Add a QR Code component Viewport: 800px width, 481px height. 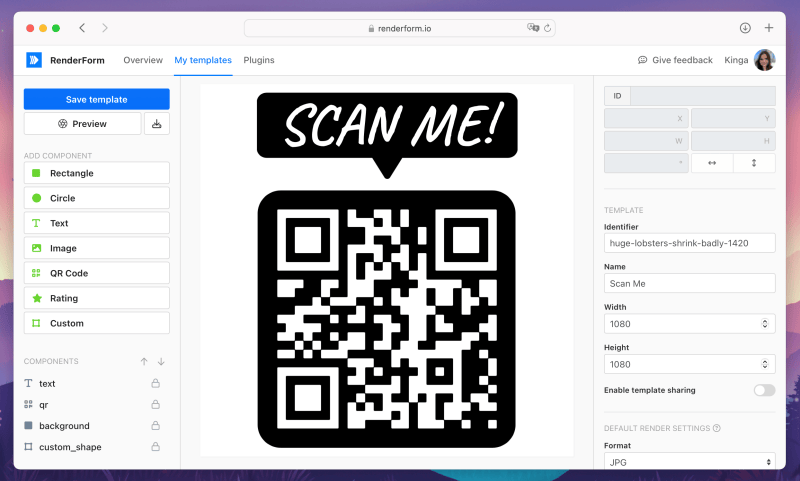[96, 273]
